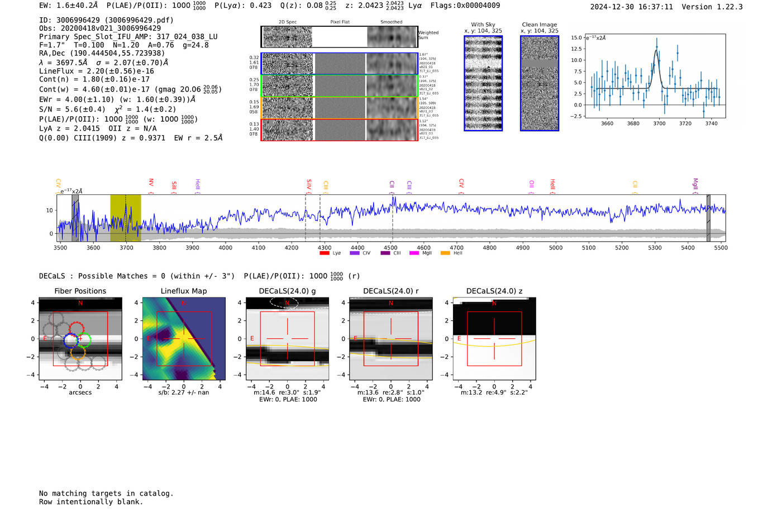782x532 pixels.
Task: Click the orange fiber circle in Fiber Positions
Action: click(x=78, y=352)
